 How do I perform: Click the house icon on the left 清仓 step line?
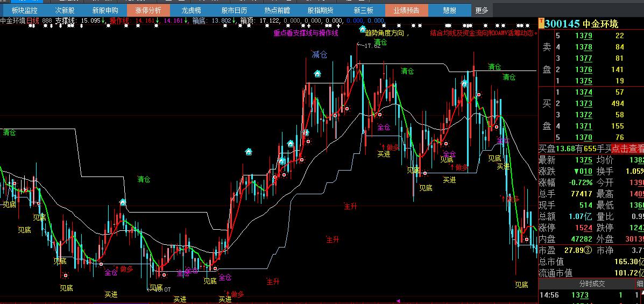click(x=122, y=202)
